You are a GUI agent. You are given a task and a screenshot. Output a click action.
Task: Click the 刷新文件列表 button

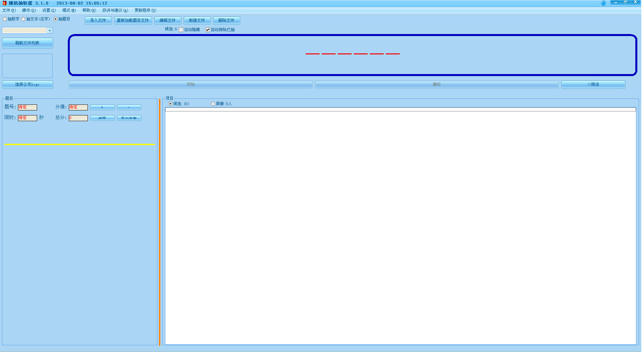28,43
